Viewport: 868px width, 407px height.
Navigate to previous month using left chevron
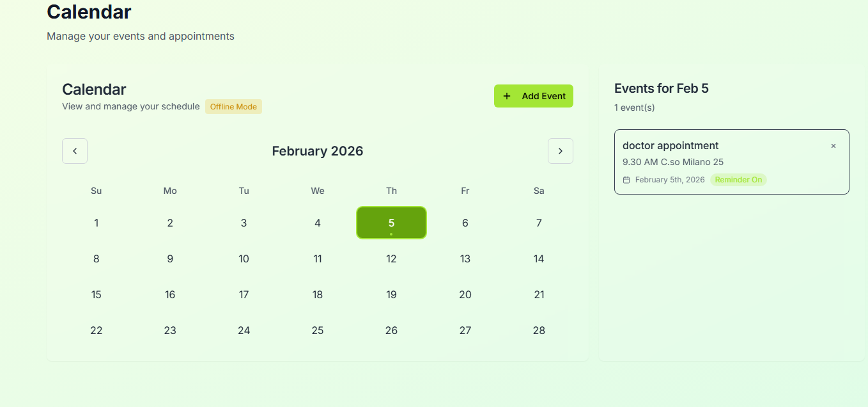point(75,150)
